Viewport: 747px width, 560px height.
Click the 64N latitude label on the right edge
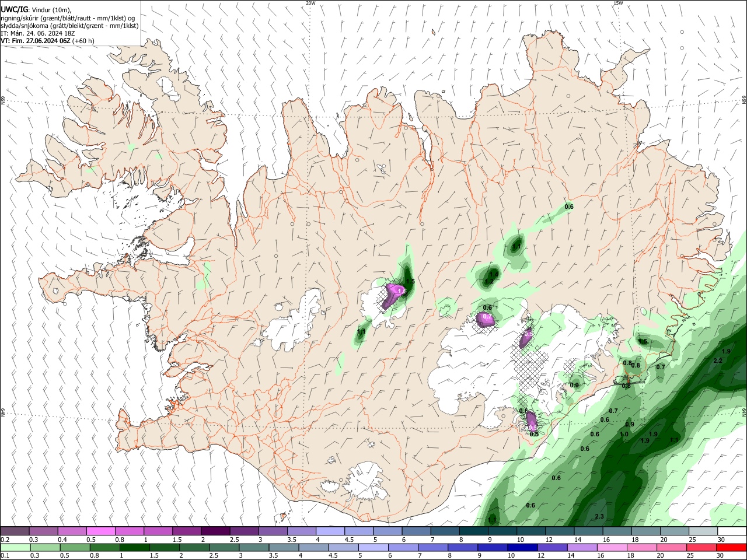744,411
